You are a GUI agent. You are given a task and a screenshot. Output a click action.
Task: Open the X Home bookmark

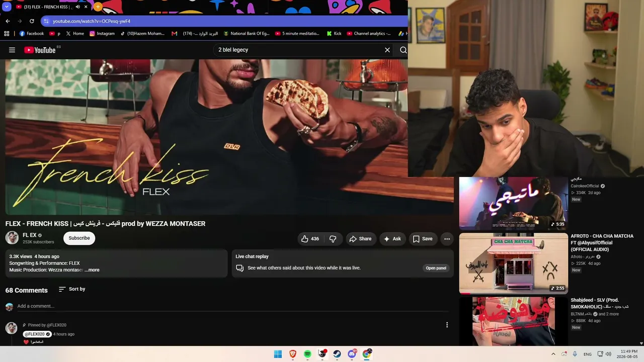click(75, 34)
